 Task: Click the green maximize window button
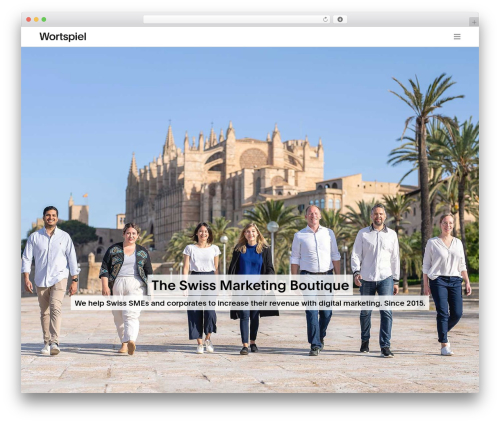[x=44, y=20]
